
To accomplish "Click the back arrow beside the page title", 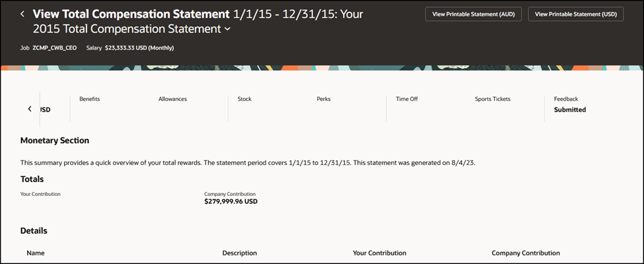I will [22, 14].
